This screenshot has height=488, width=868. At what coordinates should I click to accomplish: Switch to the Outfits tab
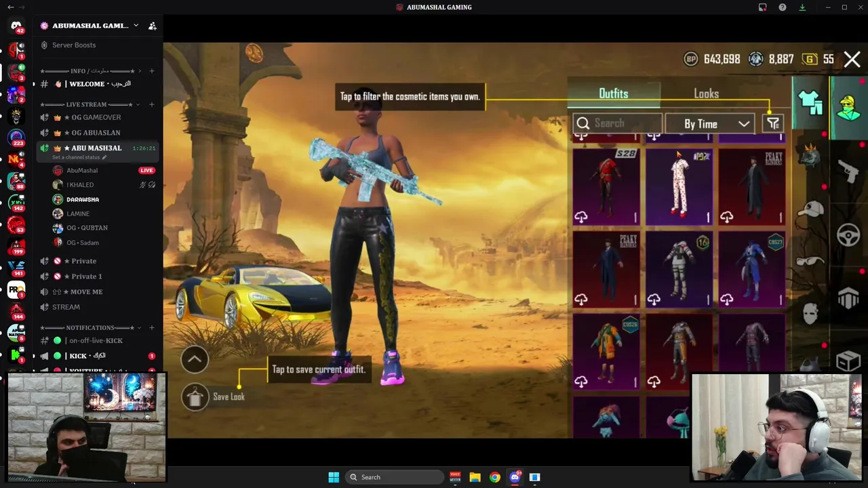pos(614,94)
